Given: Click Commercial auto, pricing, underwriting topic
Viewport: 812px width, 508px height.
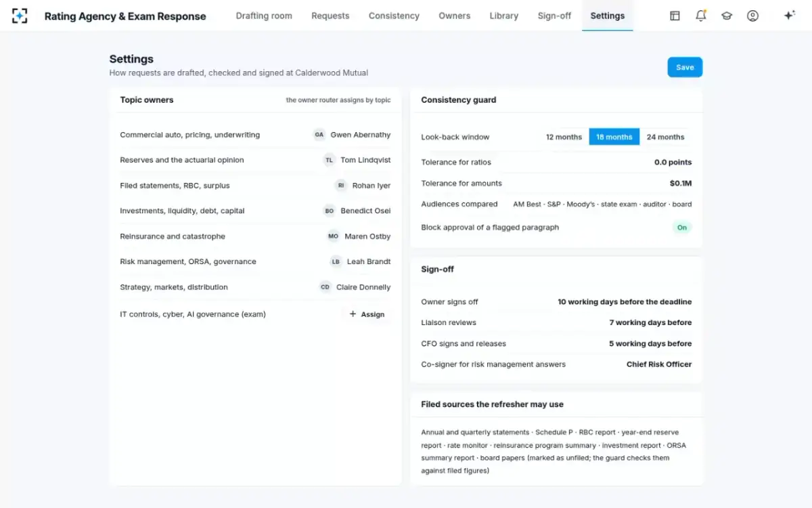Looking at the screenshot, I should [189, 135].
